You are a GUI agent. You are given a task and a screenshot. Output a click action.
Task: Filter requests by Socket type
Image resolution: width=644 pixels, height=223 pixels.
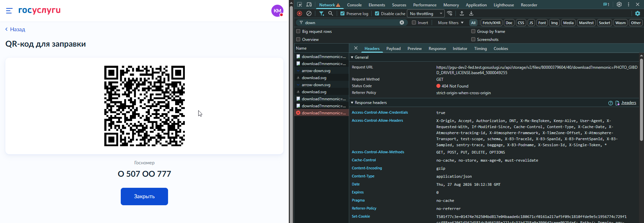pos(604,22)
